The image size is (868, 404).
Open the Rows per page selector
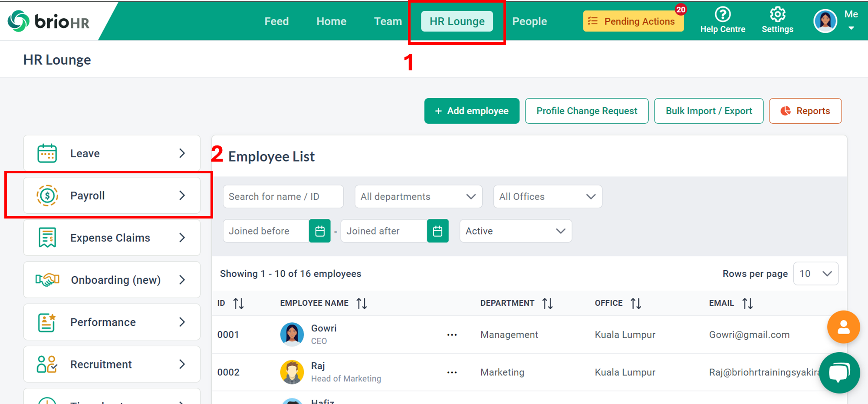click(x=815, y=273)
